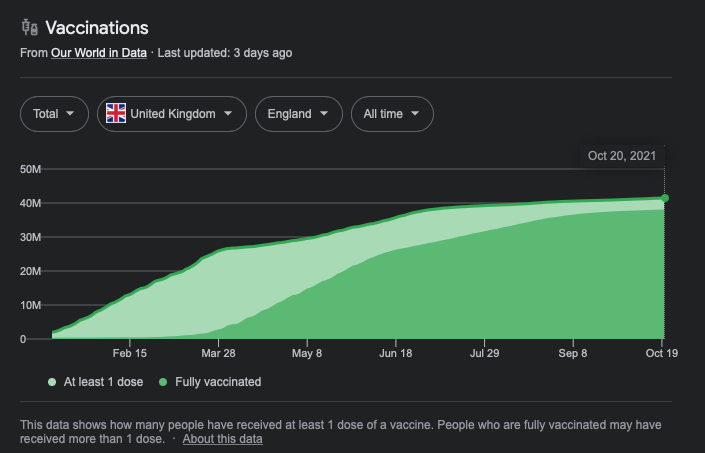Click the green endpoint marker on the chart

(x=664, y=198)
